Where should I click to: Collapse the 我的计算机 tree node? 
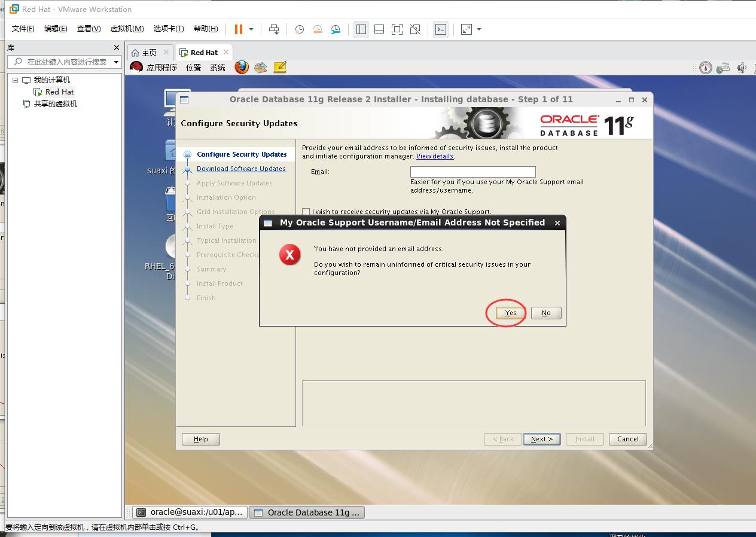15,80
